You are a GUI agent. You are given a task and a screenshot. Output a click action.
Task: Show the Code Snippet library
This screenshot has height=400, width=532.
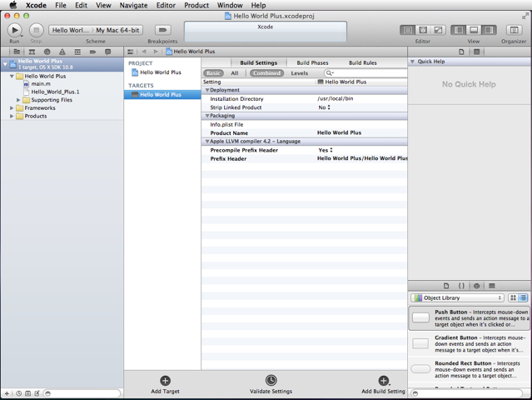461,286
